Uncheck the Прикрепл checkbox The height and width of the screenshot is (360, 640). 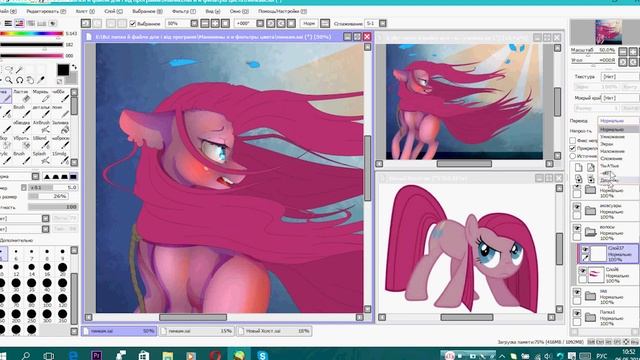pos(573,148)
